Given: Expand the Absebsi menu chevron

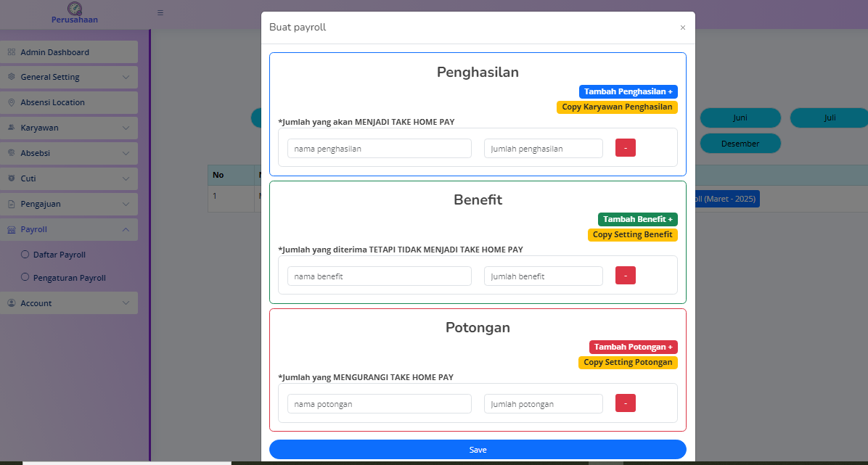Looking at the screenshot, I should click(126, 153).
